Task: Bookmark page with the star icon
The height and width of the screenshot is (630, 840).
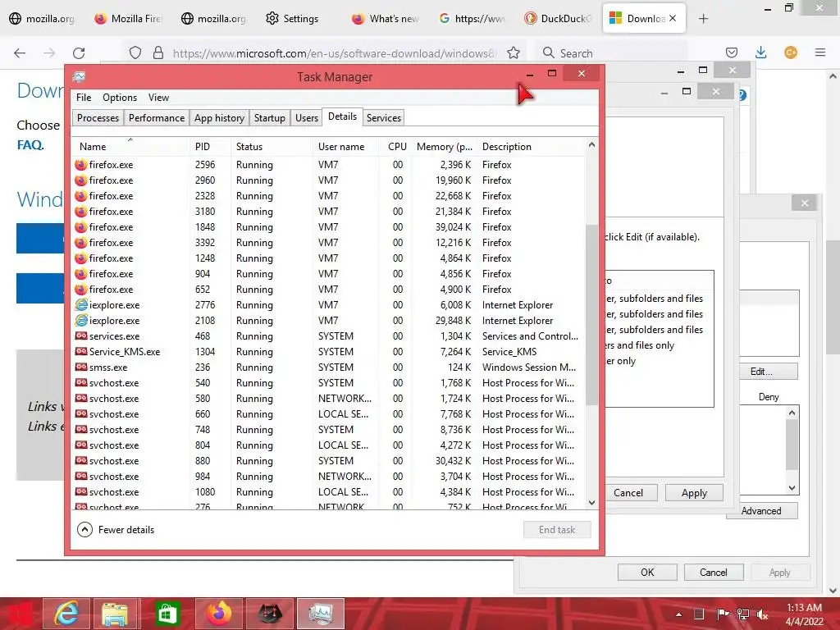Action: [514, 53]
